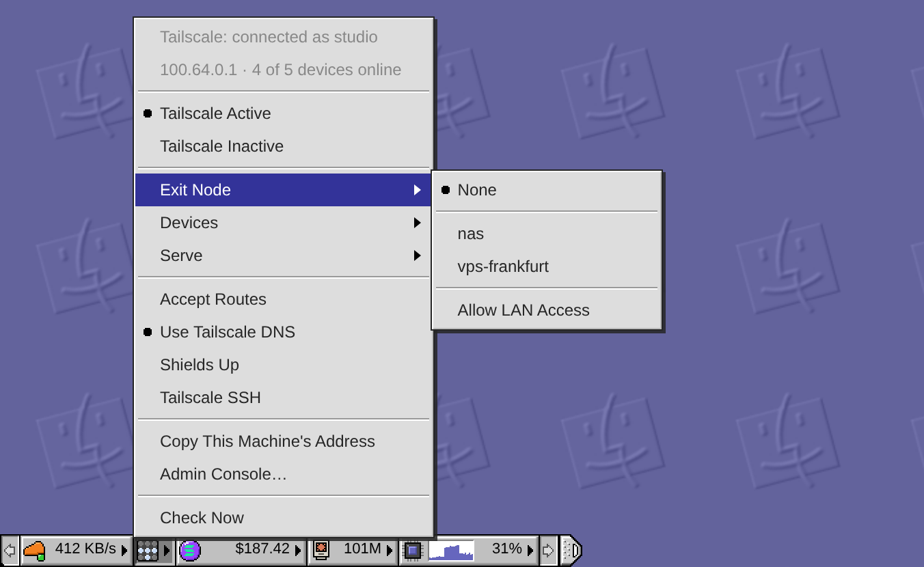Image resolution: width=924 pixels, height=567 pixels.
Task: Open the Tailscale module's popup arrow
Action: [x=167, y=550]
